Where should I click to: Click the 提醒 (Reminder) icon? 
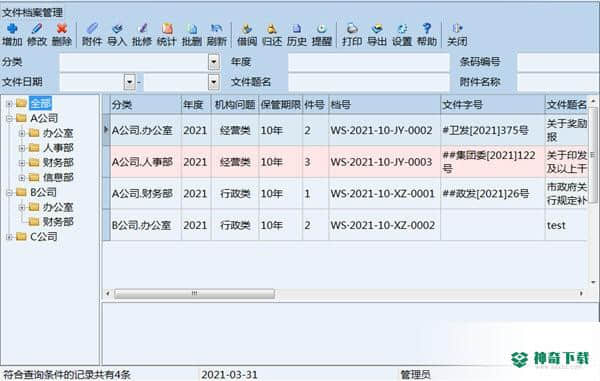[x=321, y=28]
